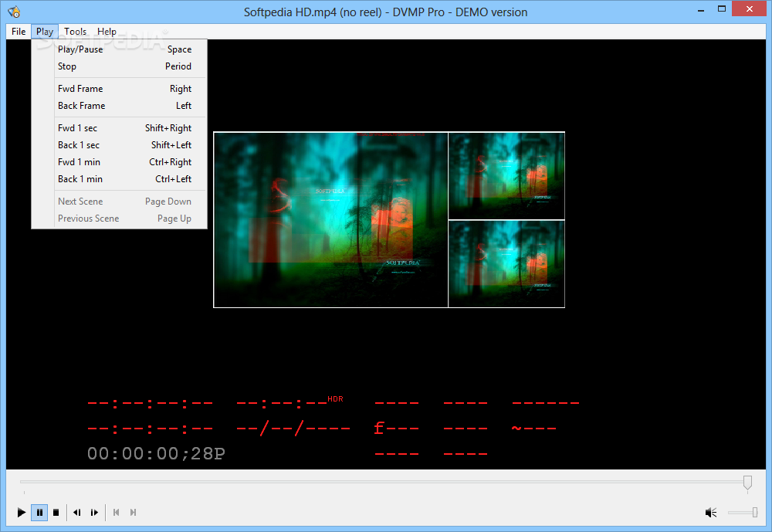Screen dimensions: 772x532
Task: Maximize the DVMP Pro window
Action: click(x=722, y=8)
